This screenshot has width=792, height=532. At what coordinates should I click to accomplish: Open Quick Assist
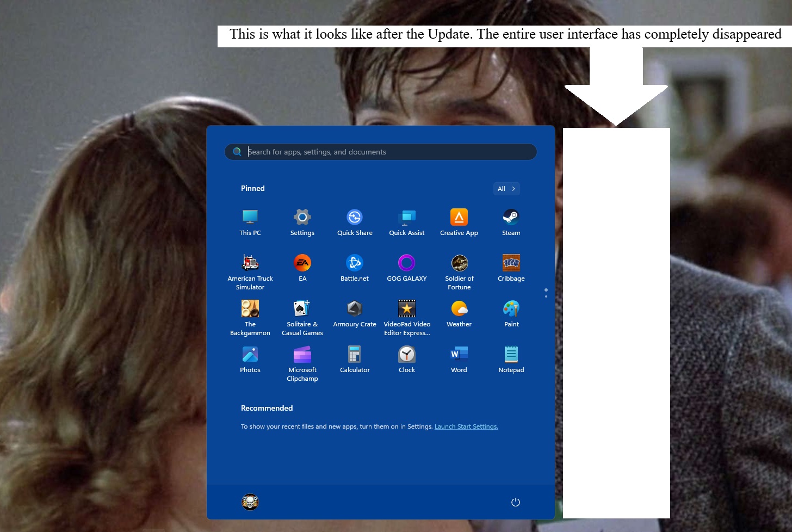click(407, 222)
